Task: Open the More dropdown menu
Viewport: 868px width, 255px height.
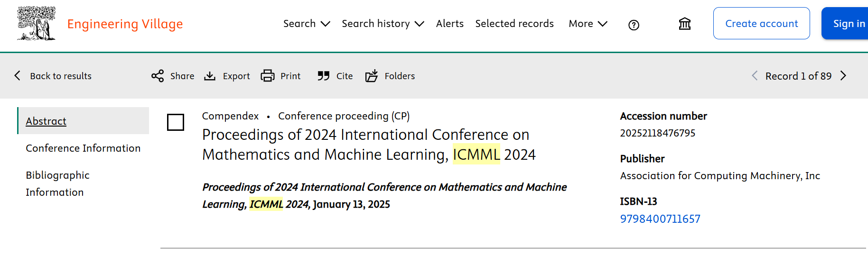Action: [588, 24]
